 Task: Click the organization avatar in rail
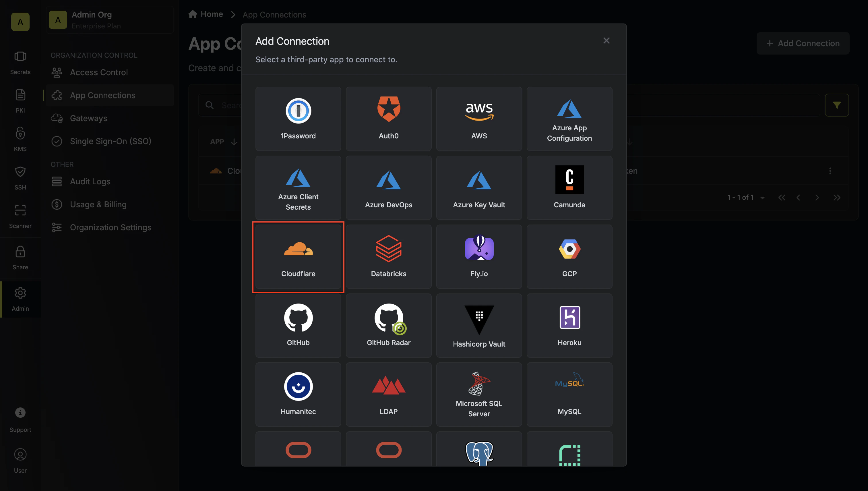click(x=20, y=22)
